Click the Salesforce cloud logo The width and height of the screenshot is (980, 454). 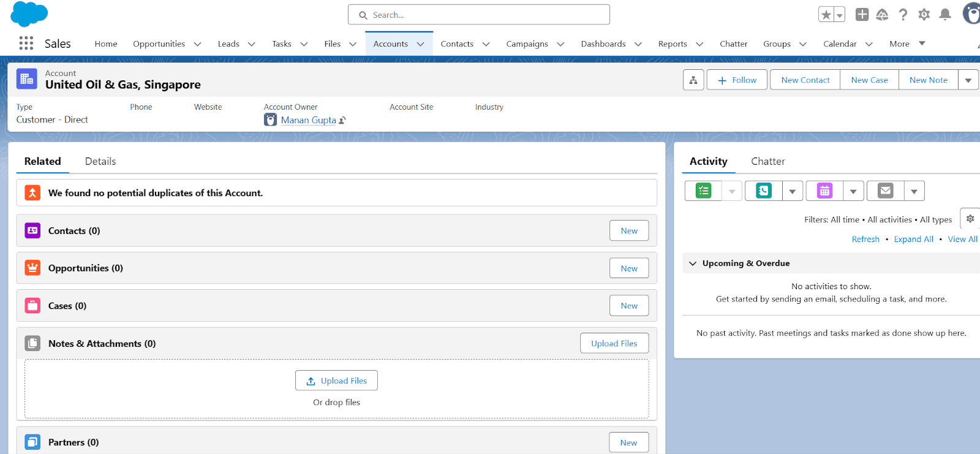click(x=29, y=13)
